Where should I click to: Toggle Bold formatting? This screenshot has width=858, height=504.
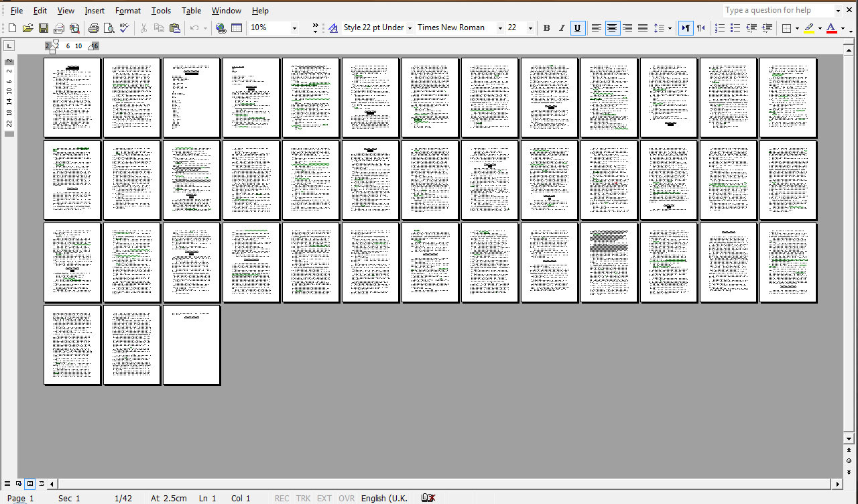click(546, 28)
